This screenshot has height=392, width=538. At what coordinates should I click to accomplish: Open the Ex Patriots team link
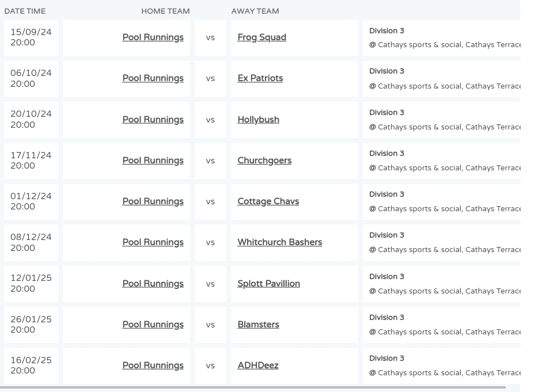pos(260,78)
